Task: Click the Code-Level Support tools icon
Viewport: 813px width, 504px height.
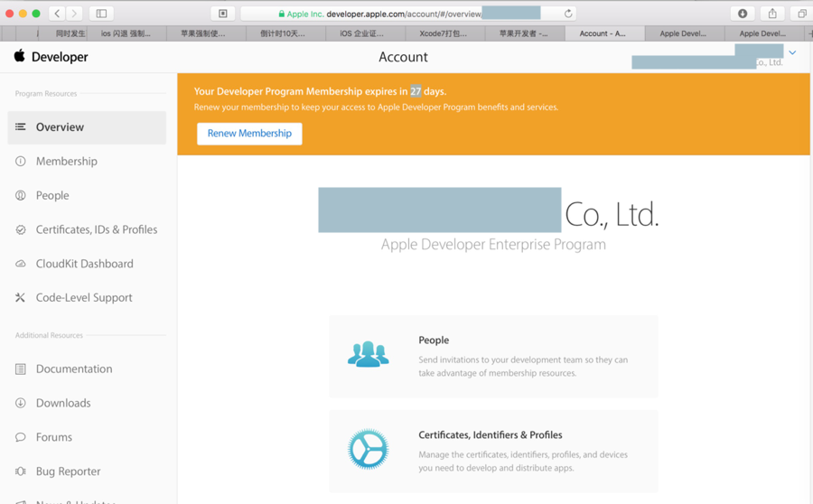Action: 20,298
